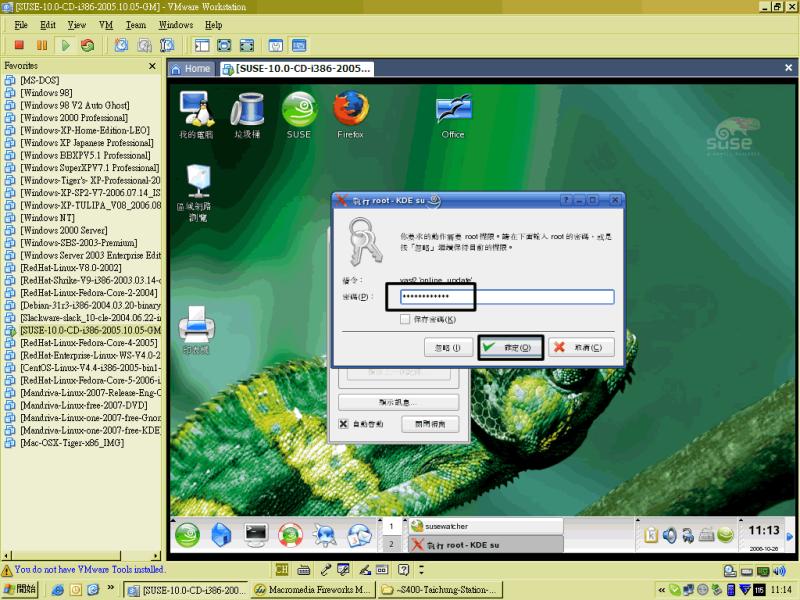The width and height of the screenshot is (800, 600).
Task: Click the root password input field
Action: (507, 296)
